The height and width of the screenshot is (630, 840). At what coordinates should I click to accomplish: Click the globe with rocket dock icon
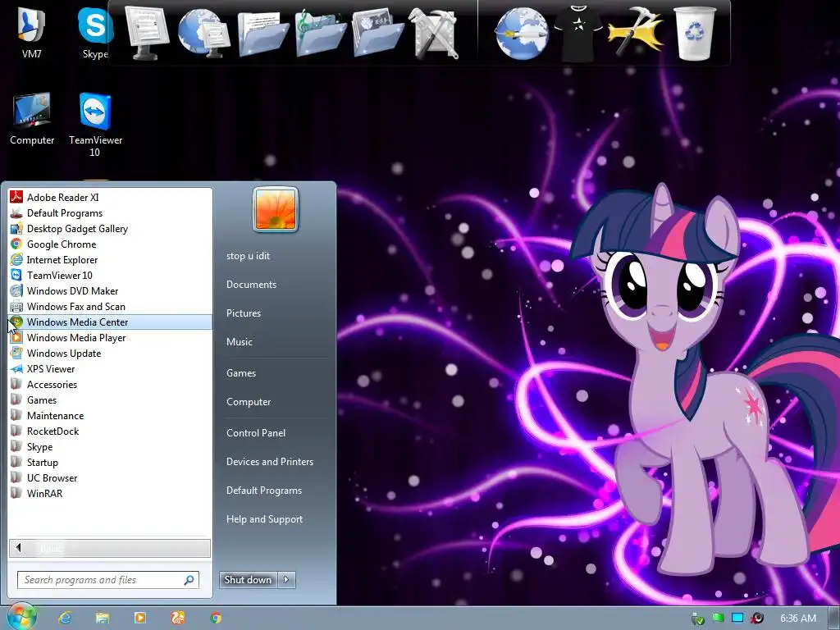pos(521,34)
